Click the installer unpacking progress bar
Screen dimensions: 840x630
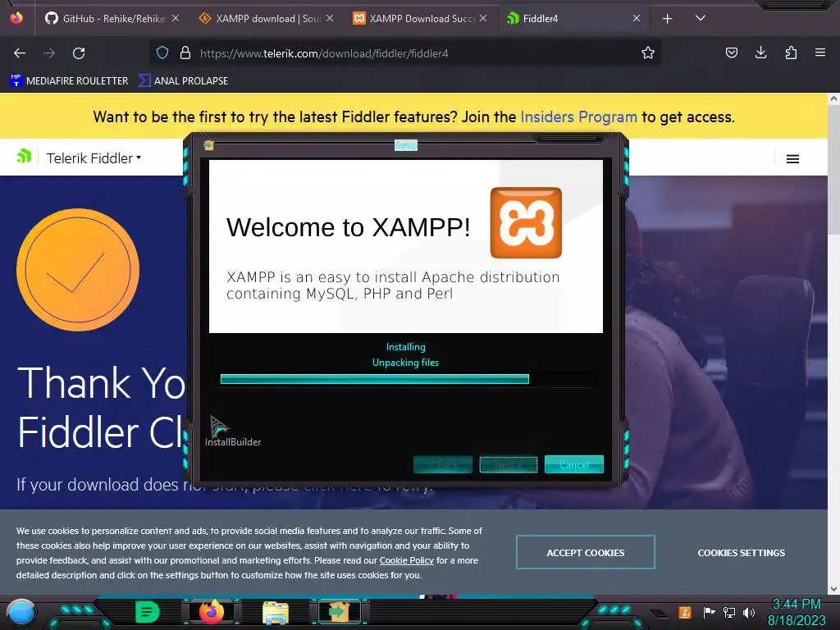click(407, 379)
